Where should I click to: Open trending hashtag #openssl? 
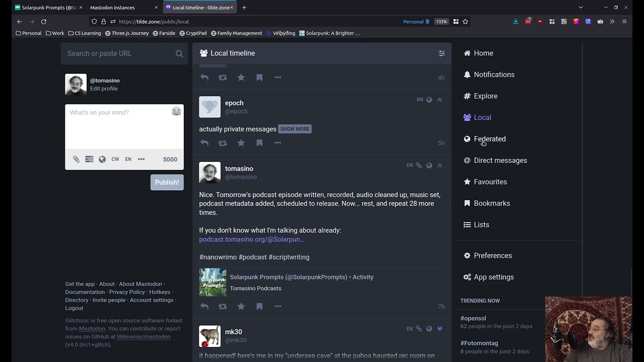[473, 318]
